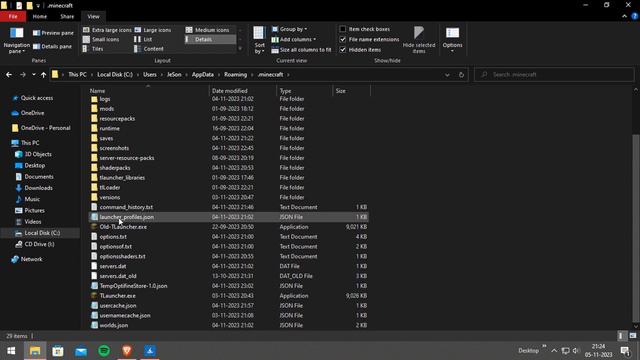Show hidden system tray icons
This screenshot has height=360, width=640.
click(554, 351)
